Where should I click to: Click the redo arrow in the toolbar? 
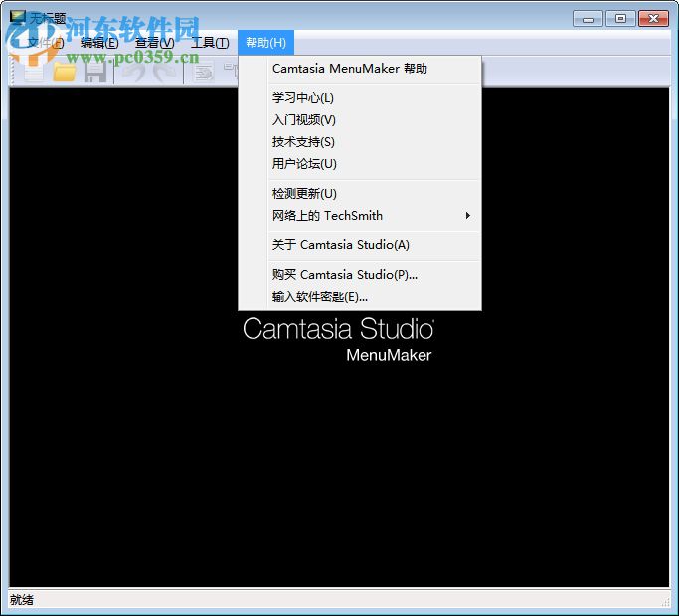click(x=165, y=72)
